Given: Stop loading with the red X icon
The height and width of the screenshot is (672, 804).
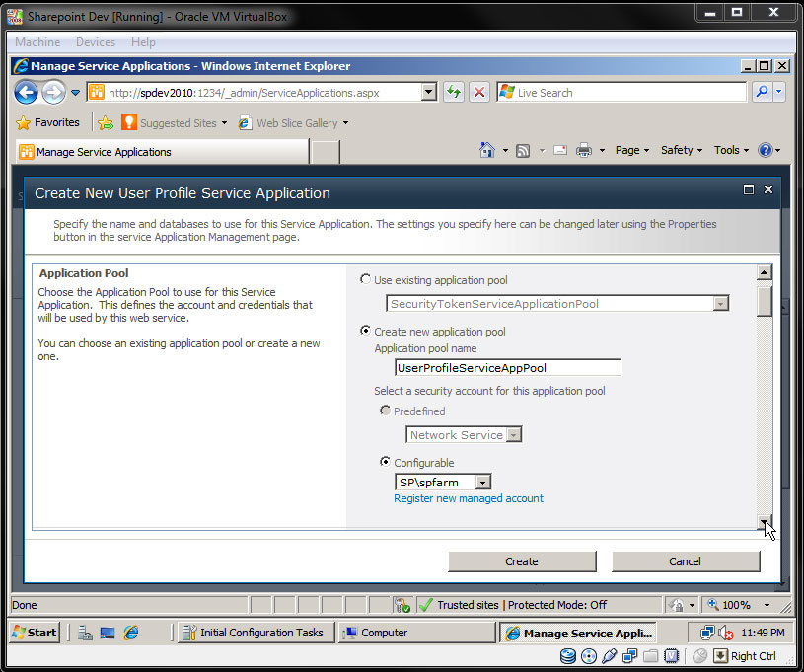Looking at the screenshot, I should [479, 93].
